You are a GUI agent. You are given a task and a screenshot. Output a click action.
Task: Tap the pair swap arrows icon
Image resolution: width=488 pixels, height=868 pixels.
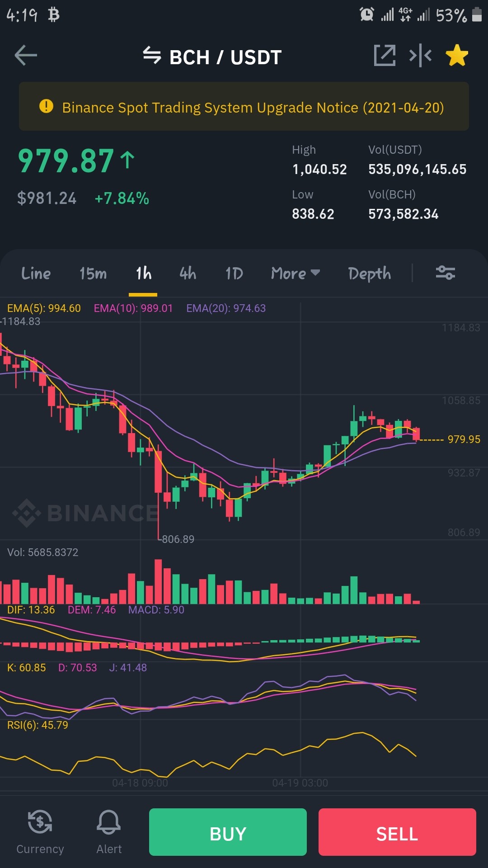click(152, 56)
